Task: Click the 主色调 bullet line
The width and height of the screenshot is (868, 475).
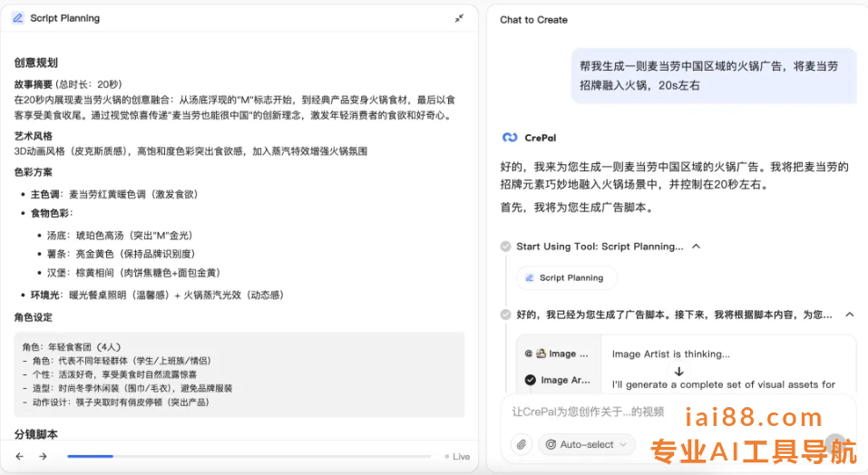Action: tap(114, 194)
